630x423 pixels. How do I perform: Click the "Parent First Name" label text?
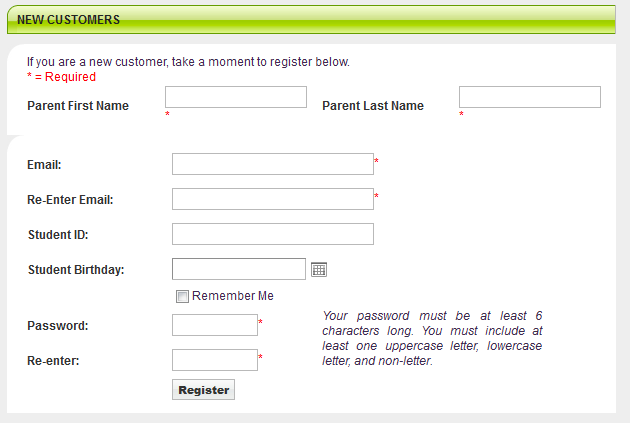[78, 106]
